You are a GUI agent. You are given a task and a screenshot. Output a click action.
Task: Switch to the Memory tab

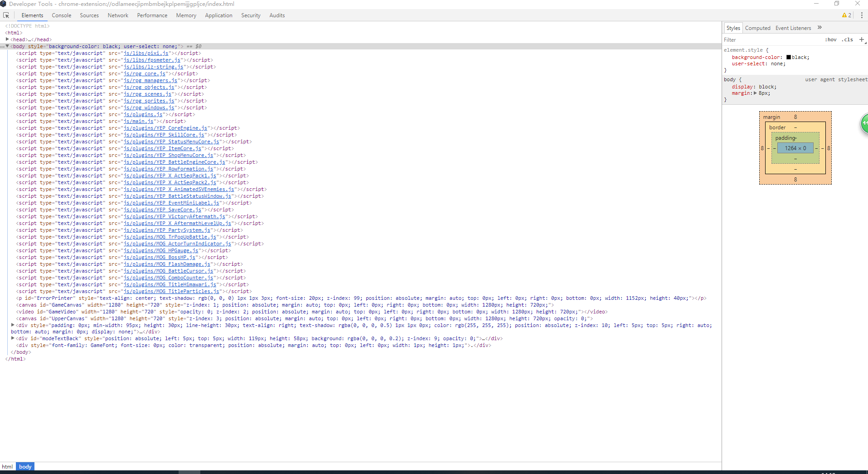(x=186, y=15)
